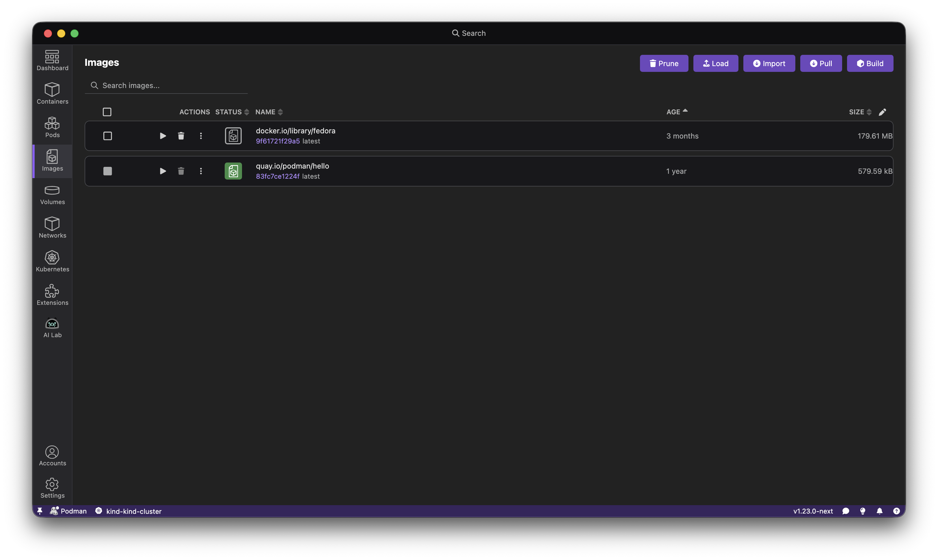938x560 pixels.
Task: Select the docker.io/library/fedora image row
Action: (x=107, y=136)
